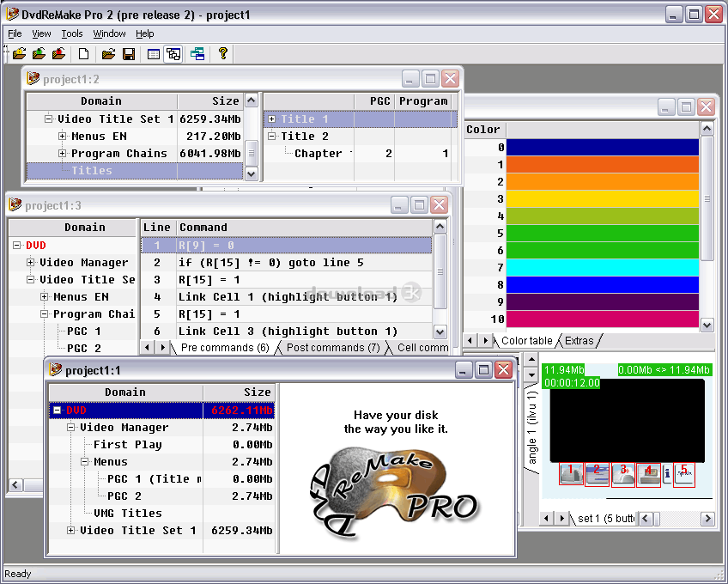Pick the yellow color 3 swatch
Image resolution: width=728 pixels, height=584 pixels.
coord(602,199)
